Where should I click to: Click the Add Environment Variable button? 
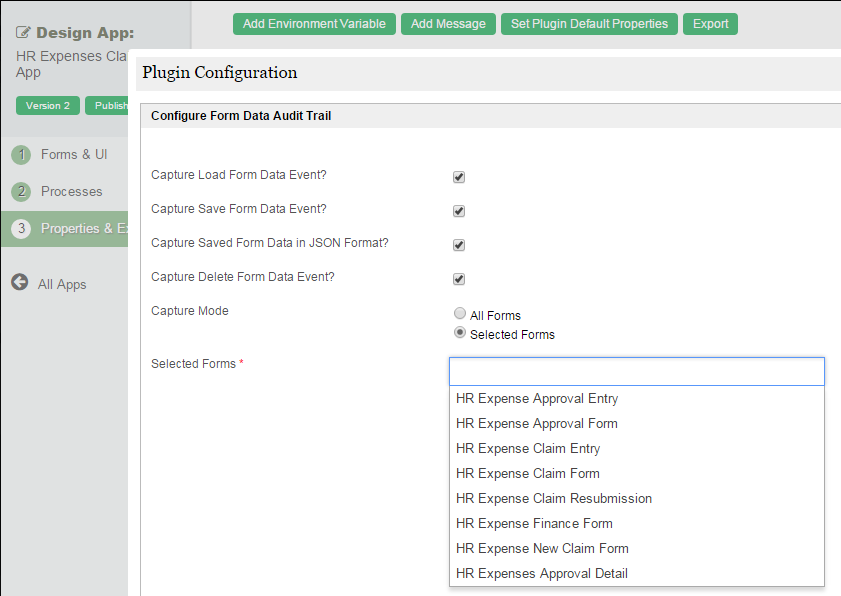click(x=314, y=24)
